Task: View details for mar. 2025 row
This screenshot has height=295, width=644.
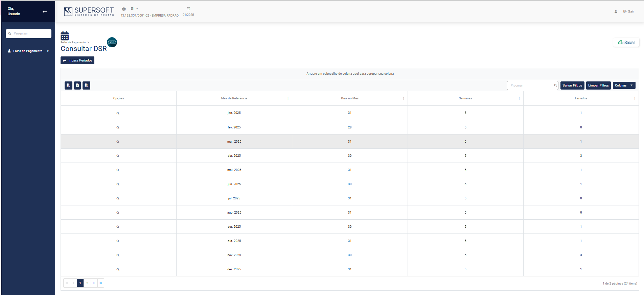Action: pyautogui.click(x=118, y=142)
